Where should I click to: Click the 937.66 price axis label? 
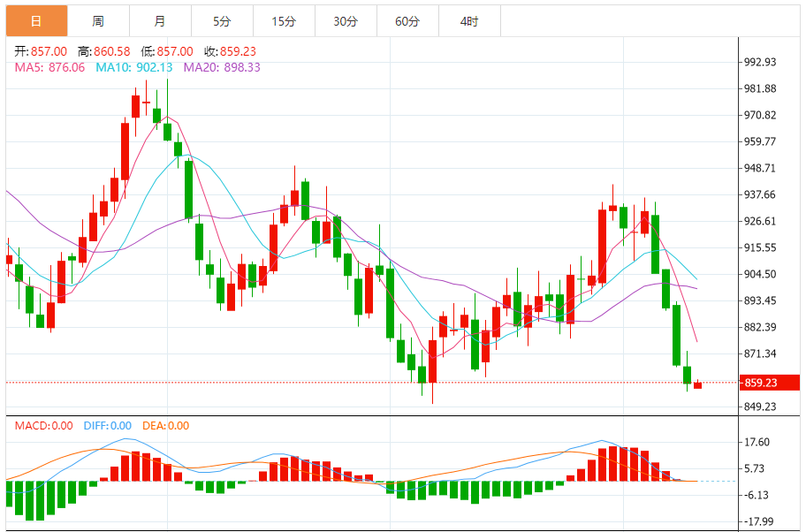point(760,194)
